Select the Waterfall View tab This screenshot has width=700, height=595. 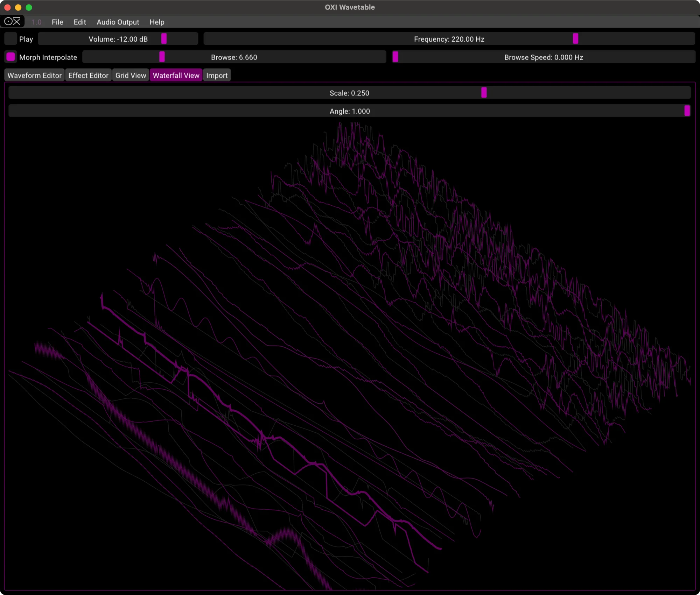[176, 75]
